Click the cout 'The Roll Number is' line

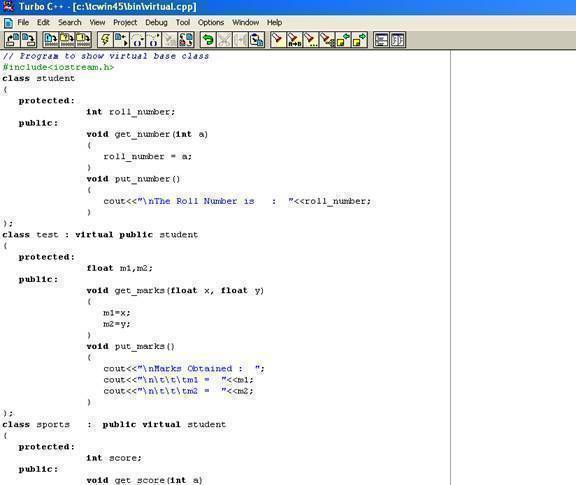[x=237, y=201]
